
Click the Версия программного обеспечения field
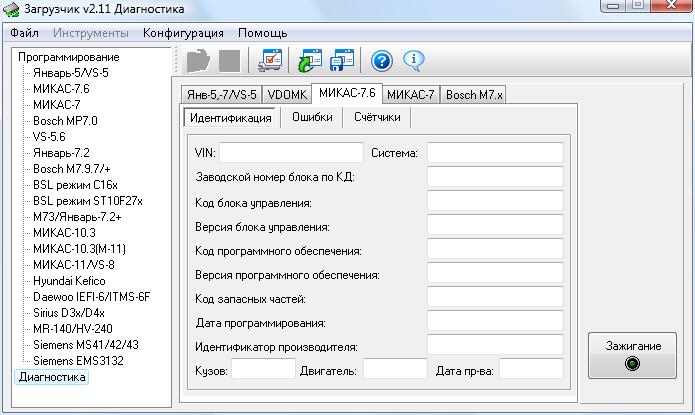pos(496,272)
